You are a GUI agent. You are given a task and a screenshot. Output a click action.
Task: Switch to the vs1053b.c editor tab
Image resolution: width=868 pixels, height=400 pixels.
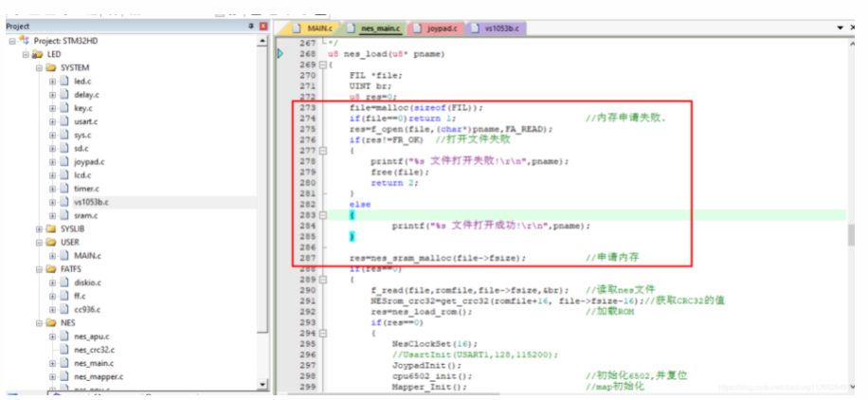point(495,28)
